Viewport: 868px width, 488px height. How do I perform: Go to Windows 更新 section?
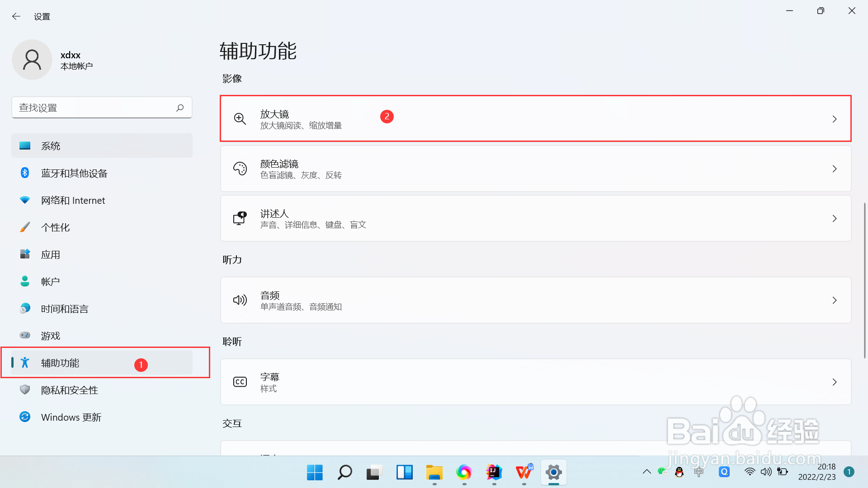pos(71,417)
